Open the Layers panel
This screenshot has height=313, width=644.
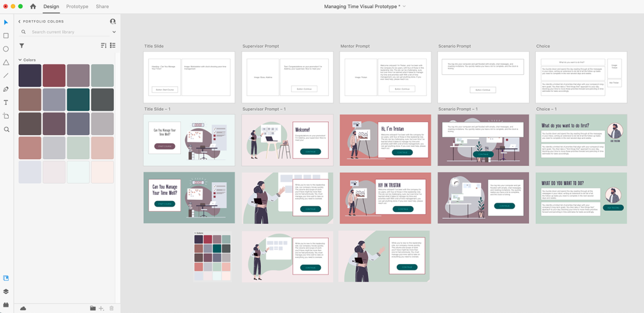(x=6, y=292)
